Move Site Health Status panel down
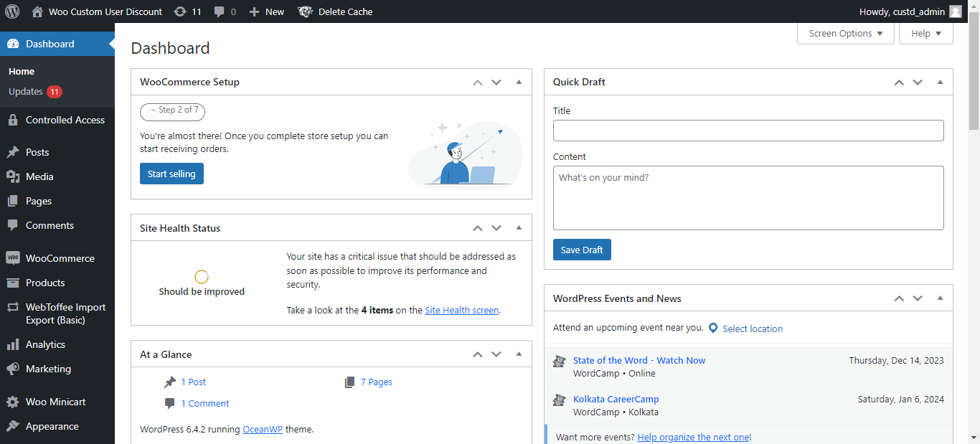 496,228
